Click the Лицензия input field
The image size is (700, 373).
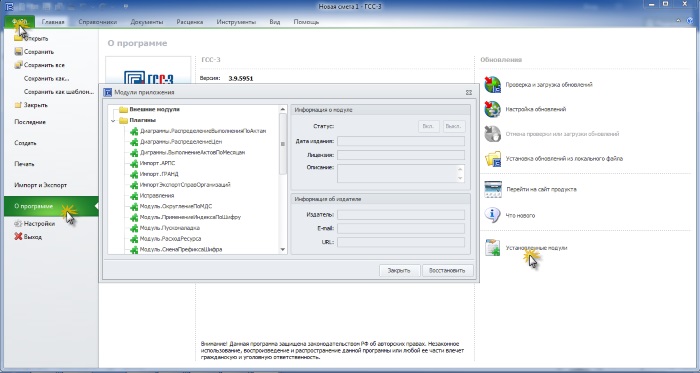pos(400,155)
